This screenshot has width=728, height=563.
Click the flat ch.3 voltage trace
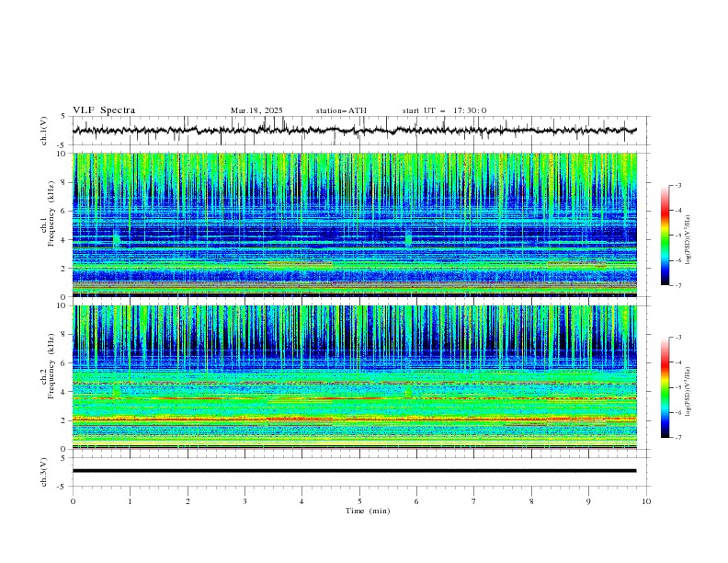(355, 471)
